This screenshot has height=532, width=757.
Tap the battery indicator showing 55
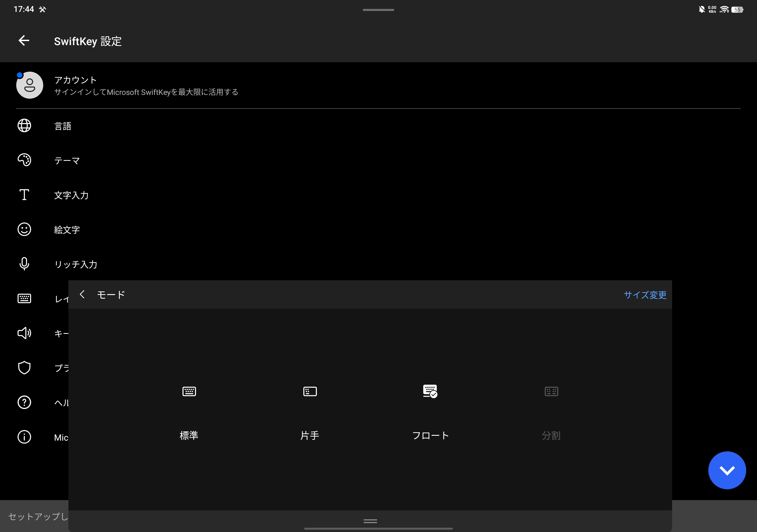click(737, 9)
